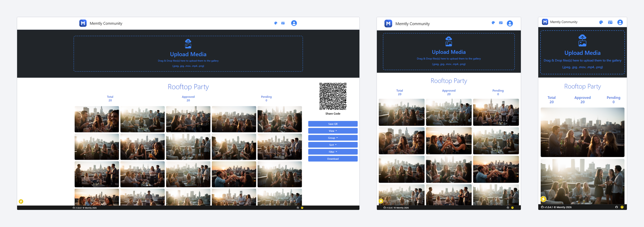Click the Pending 0 stat in the desktop view

click(x=266, y=99)
